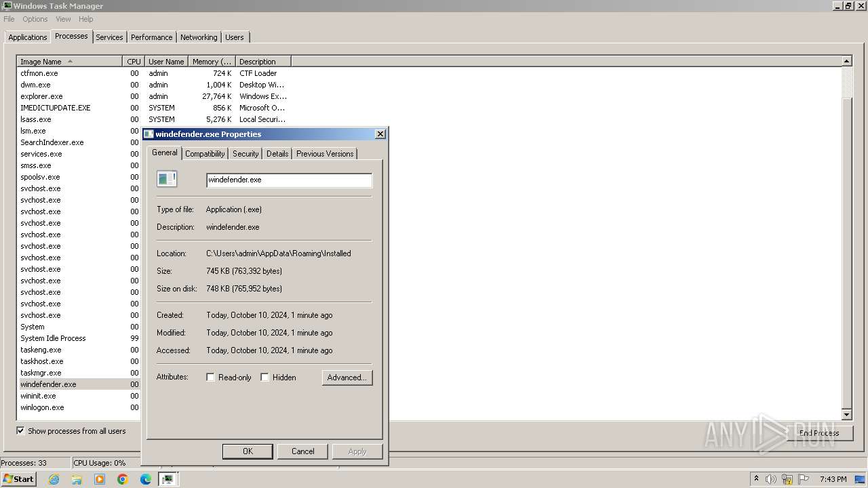The height and width of the screenshot is (488, 868).
Task: Open the Networking tab
Action: (x=199, y=37)
